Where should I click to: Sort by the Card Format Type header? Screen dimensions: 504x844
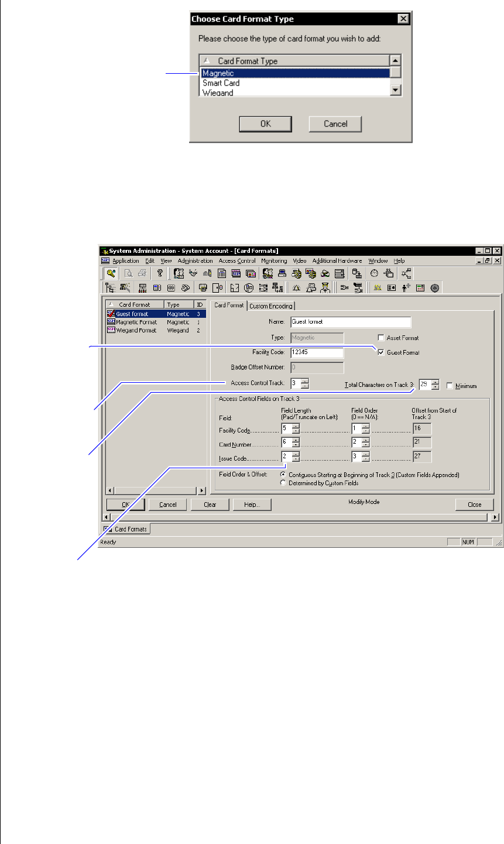click(294, 61)
